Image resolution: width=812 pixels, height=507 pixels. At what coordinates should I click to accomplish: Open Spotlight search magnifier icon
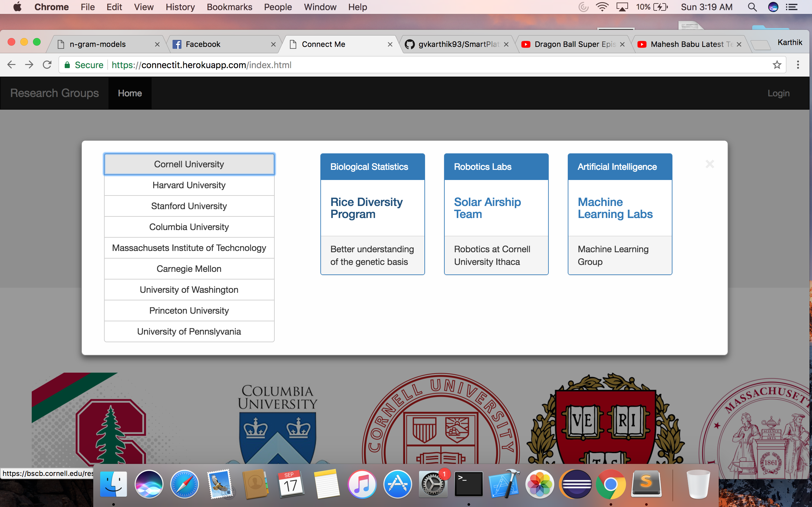pyautogui.click(x=752, y=7)
